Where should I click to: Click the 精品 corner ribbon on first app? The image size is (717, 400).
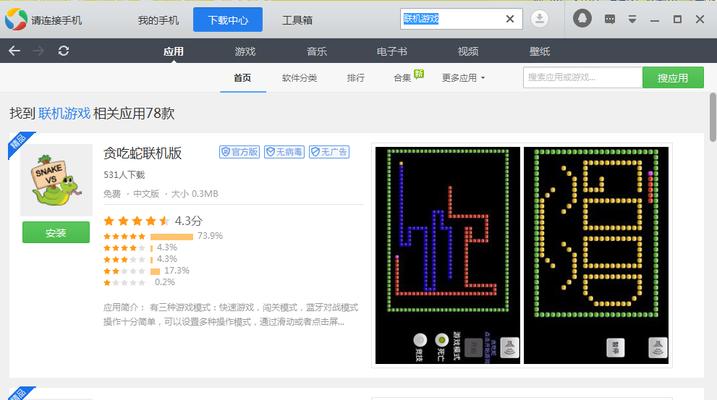coord(19,143)
